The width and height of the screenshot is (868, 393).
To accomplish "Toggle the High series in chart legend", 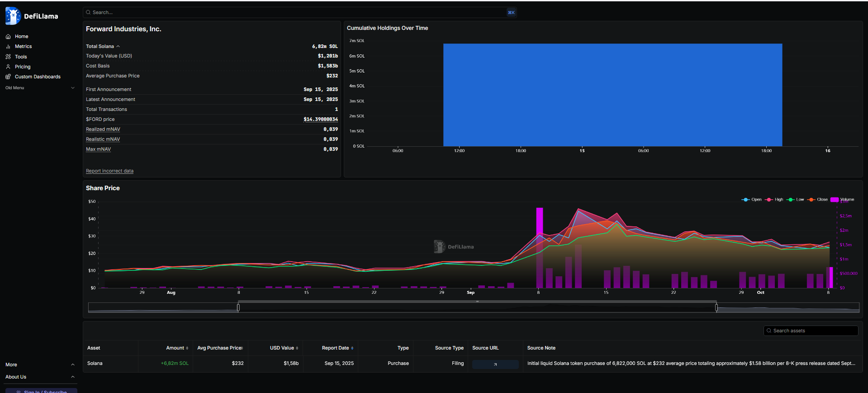I will pos(774,200).
